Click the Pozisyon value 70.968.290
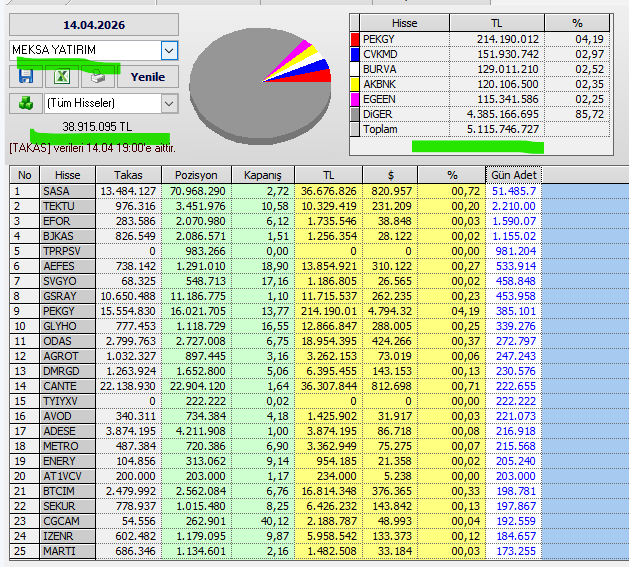This screenshot has height=567, width=629. [197, 191]
